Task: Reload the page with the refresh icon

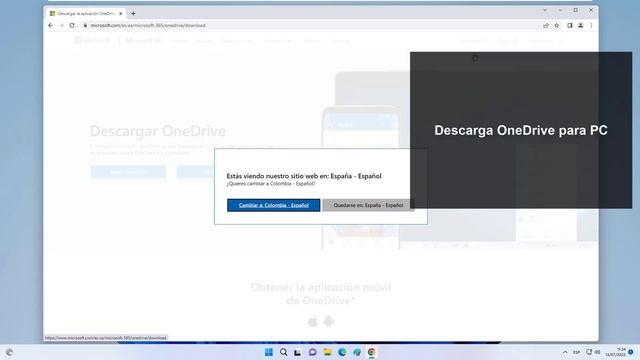Action: coord(72,25)
